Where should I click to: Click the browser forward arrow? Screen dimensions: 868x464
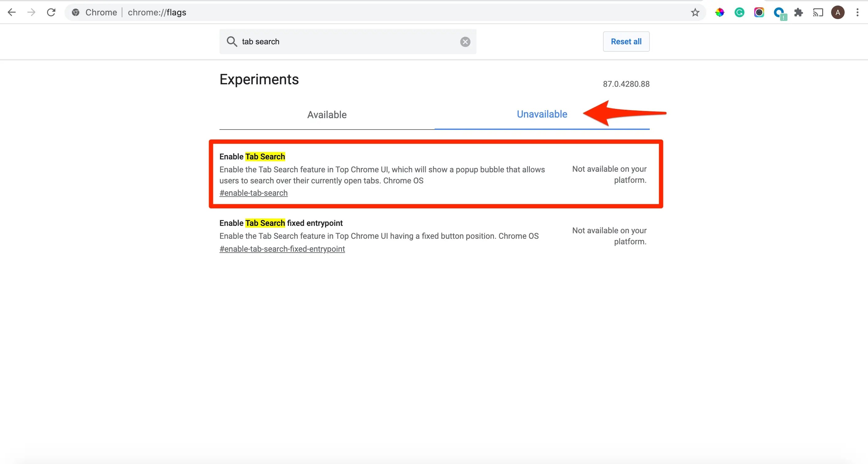click(31, 13)
